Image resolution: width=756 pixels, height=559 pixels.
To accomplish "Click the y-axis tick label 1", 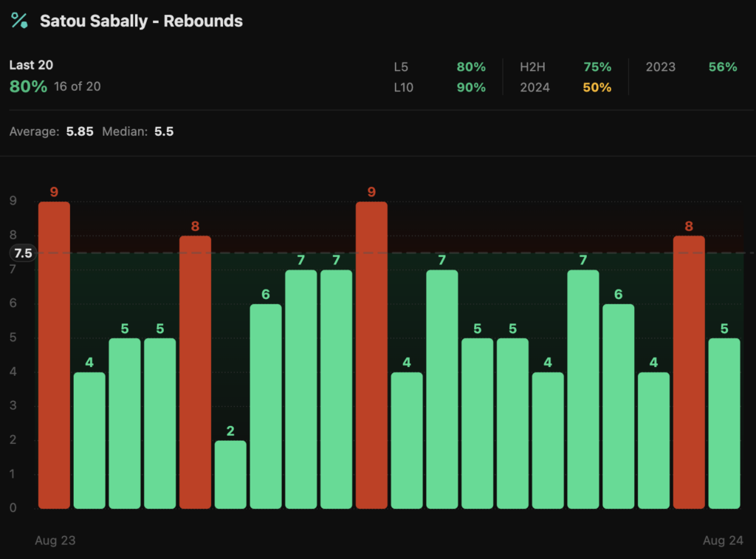I will click(13, 474).
